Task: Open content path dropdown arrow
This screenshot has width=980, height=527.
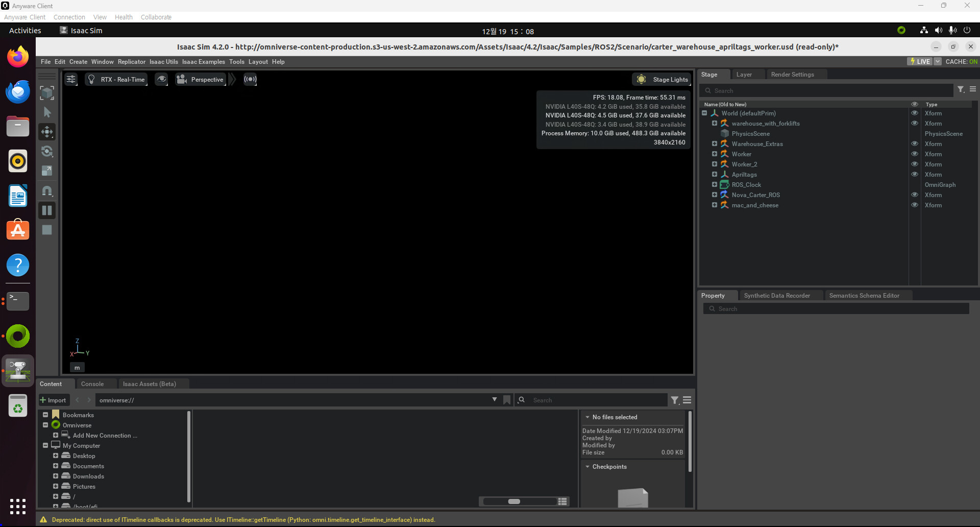Action: click(x=495, y=400)
